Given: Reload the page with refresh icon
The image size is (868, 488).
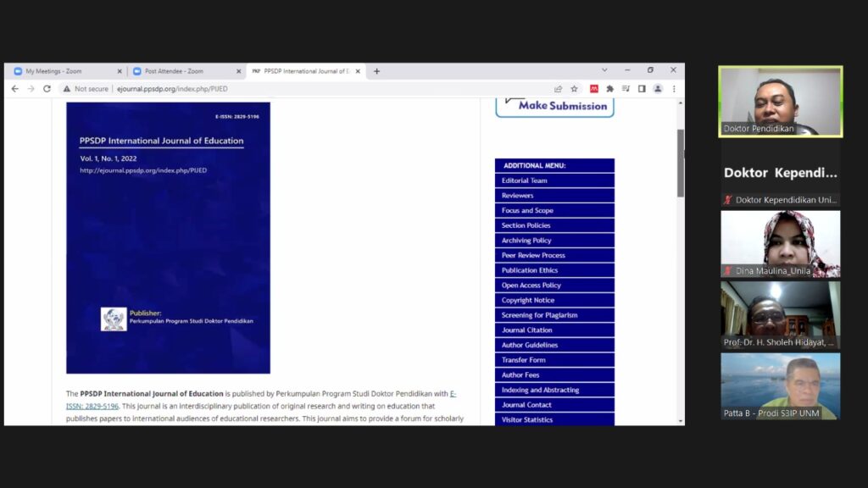Looking at the screenshot, I should click(x=47, y=89).
